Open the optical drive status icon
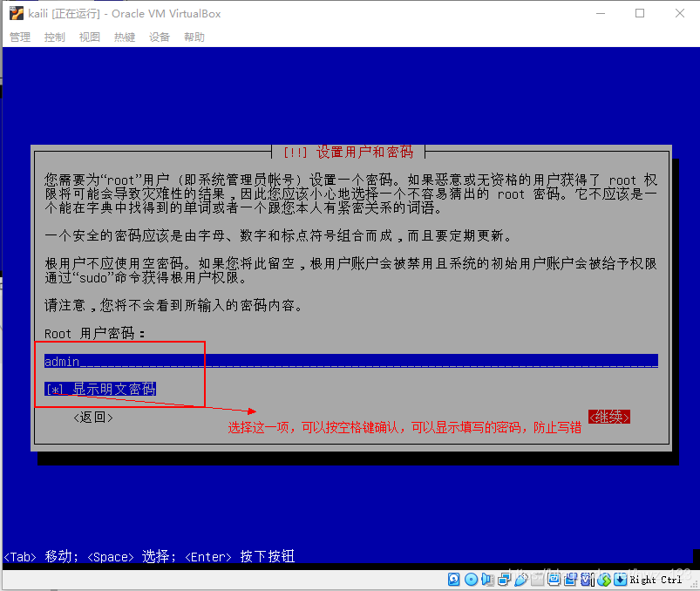Screen dimensions: 700x591 pyautogui.click(x=471, y=580)
